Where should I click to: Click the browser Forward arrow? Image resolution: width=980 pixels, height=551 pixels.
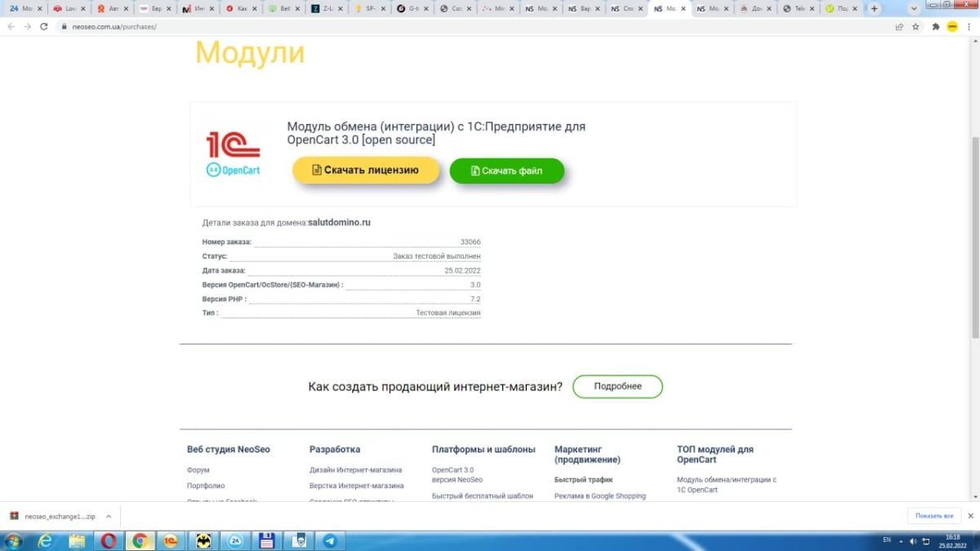coord(28,26)
